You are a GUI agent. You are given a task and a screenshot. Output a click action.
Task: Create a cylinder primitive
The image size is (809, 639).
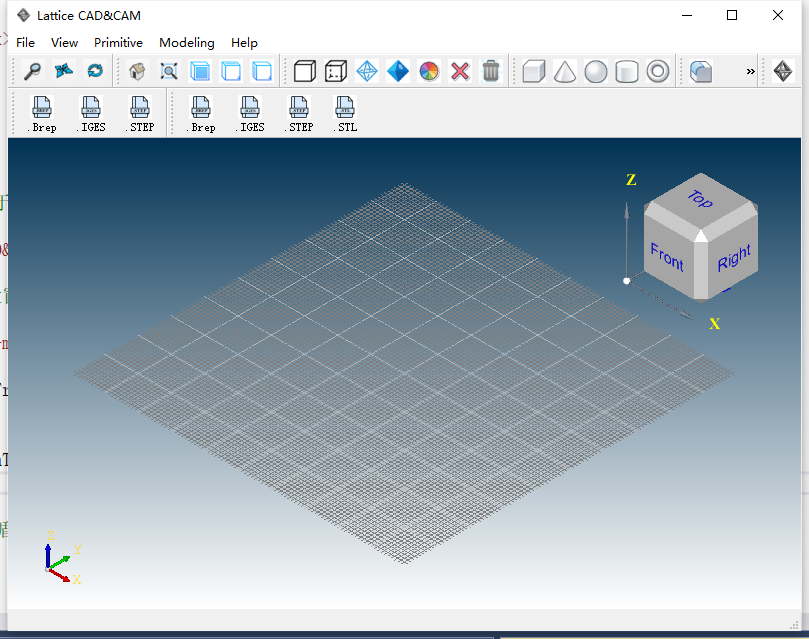click(x=627, y=71)
